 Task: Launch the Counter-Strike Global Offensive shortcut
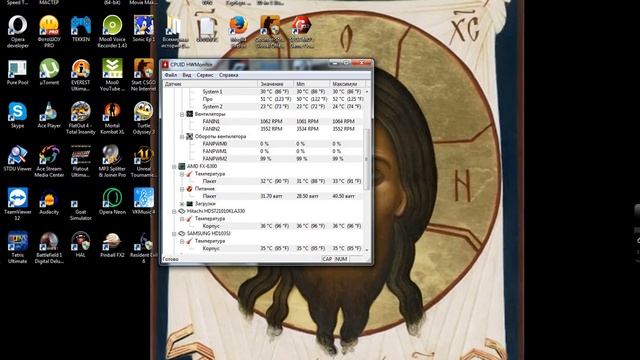pyautogui.click(x=270, y=31)
